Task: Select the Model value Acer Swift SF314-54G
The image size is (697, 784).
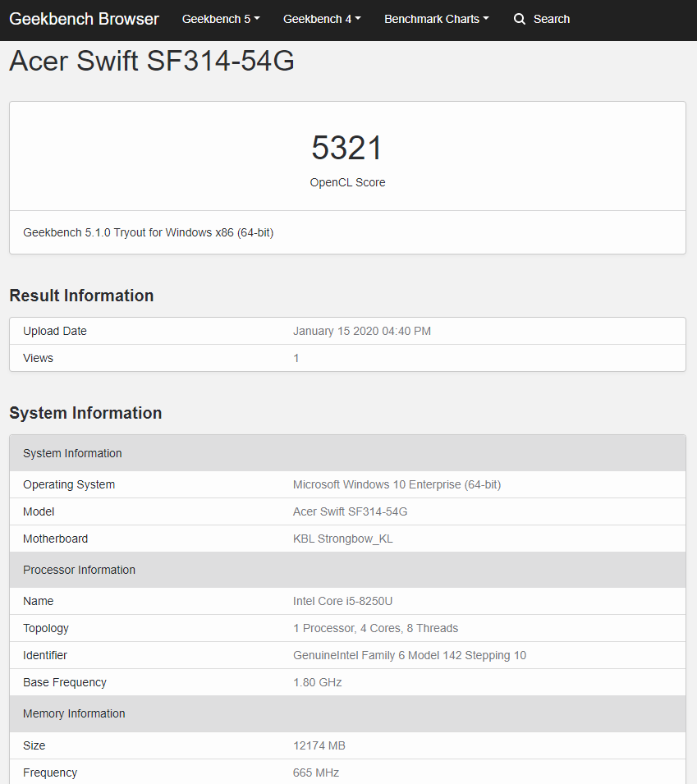Action: coord(350,511)
